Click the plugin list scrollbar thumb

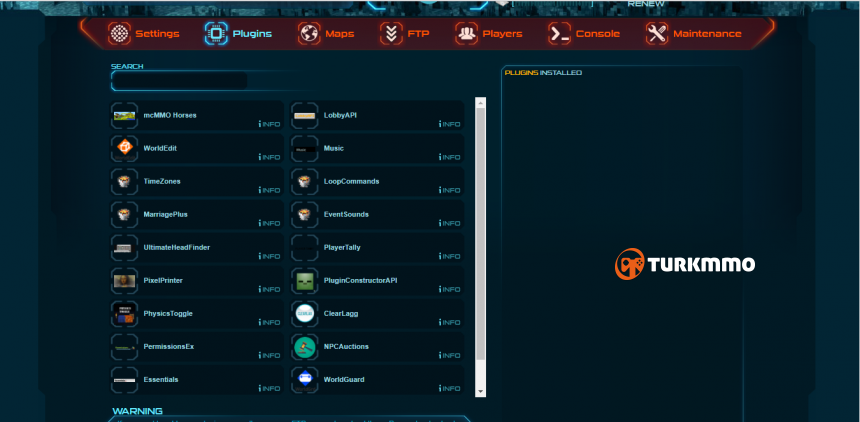[x=480, y=234]
